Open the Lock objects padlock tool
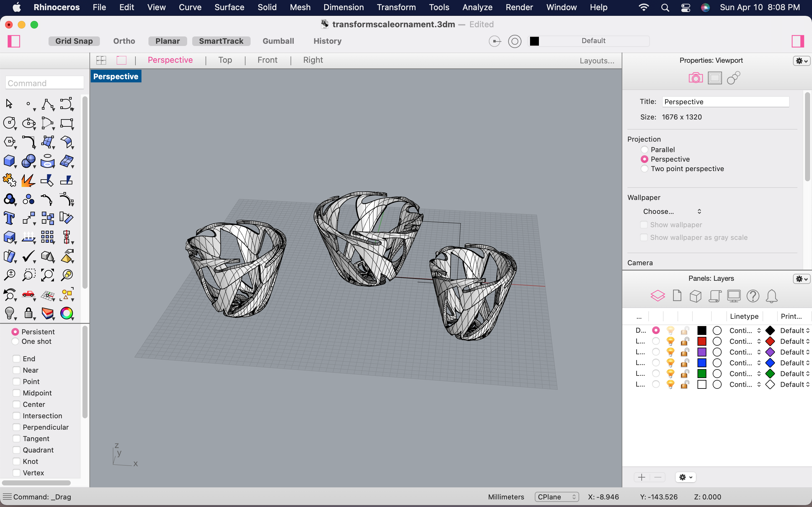 pyautogui.click(x=28, y=313)
